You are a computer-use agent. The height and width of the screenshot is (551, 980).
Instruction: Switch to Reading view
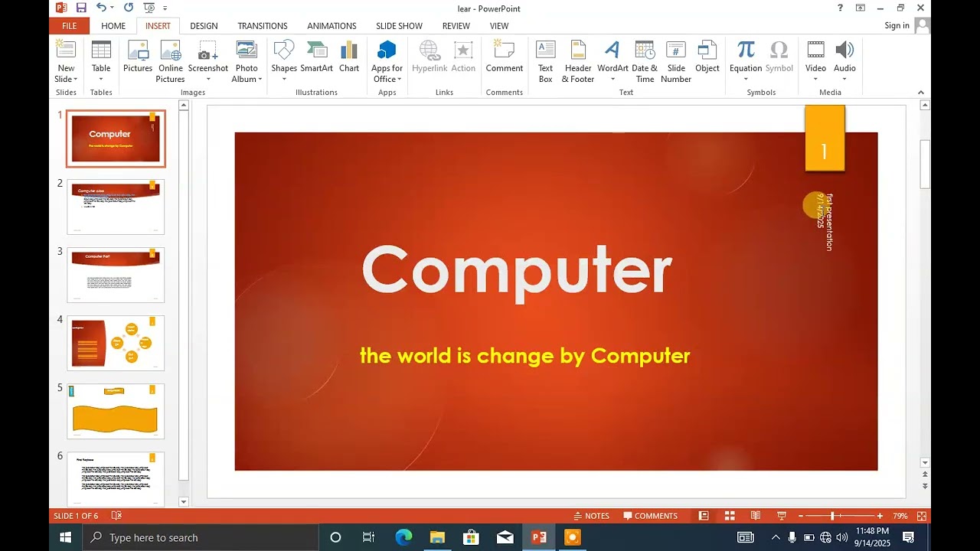tap(756, 516)
